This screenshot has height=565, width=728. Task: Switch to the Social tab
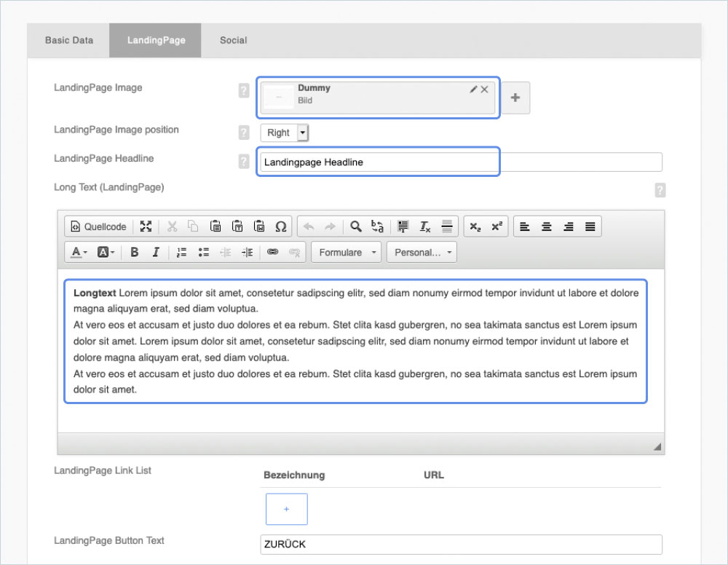[x=233, y=40]
